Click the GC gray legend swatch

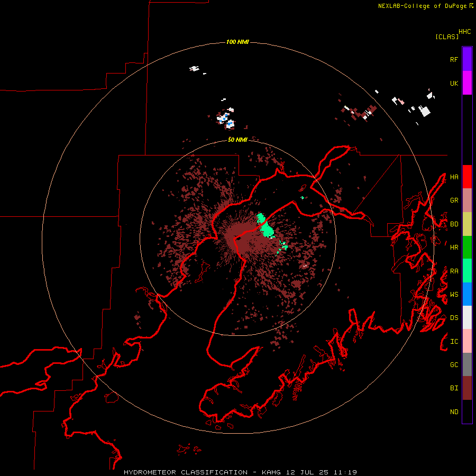tap(467, 364)
